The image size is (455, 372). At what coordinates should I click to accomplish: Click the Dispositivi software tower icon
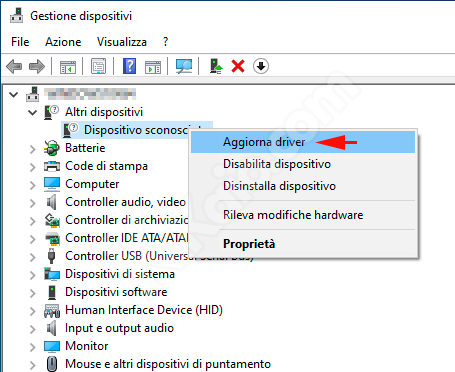coord(52,292)
